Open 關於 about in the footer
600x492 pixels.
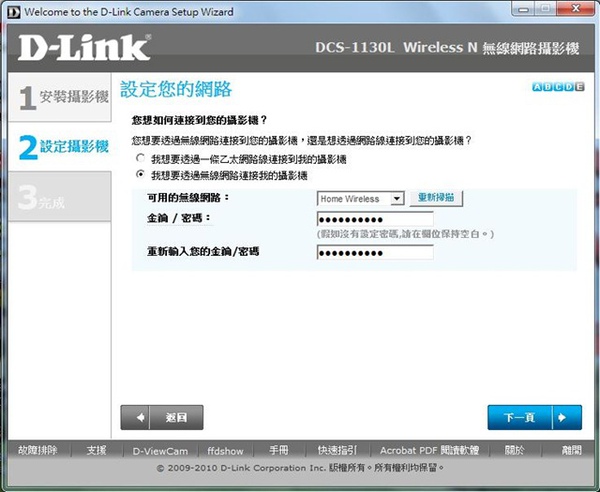tap(514, 450)
